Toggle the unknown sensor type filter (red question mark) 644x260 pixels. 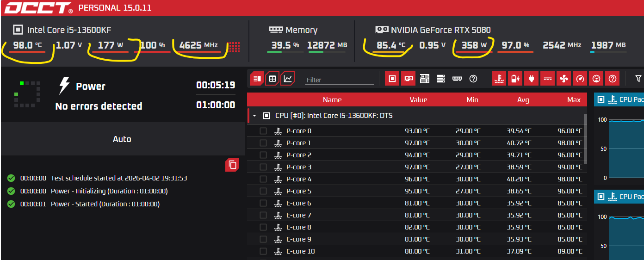point(613,79)
